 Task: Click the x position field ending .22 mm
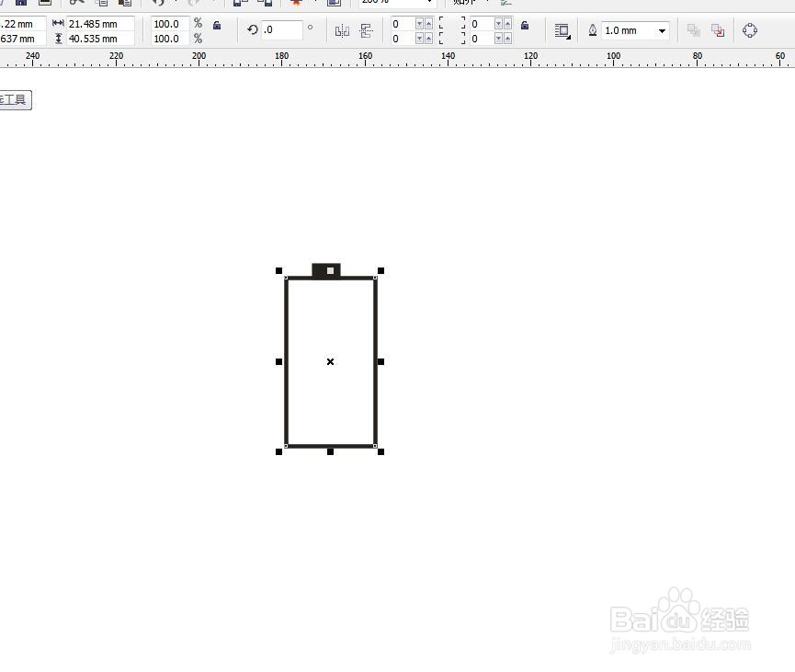pos(22,24)
